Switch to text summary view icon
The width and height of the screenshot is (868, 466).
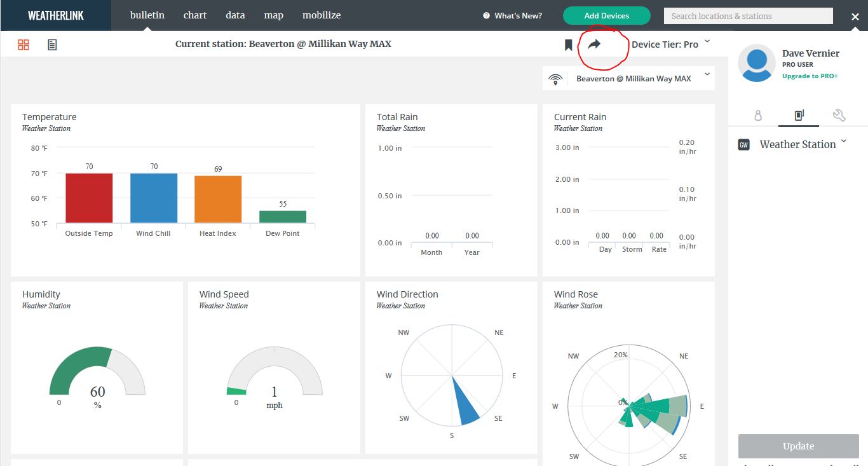52,45
